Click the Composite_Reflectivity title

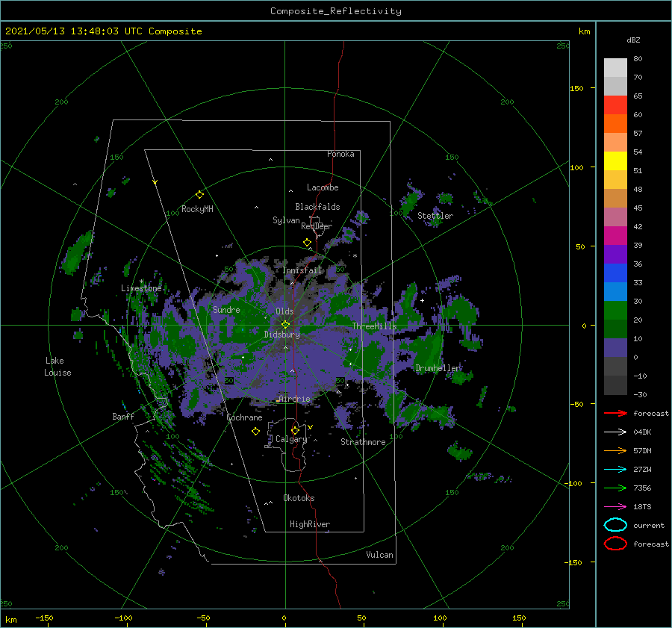[336, 11]
